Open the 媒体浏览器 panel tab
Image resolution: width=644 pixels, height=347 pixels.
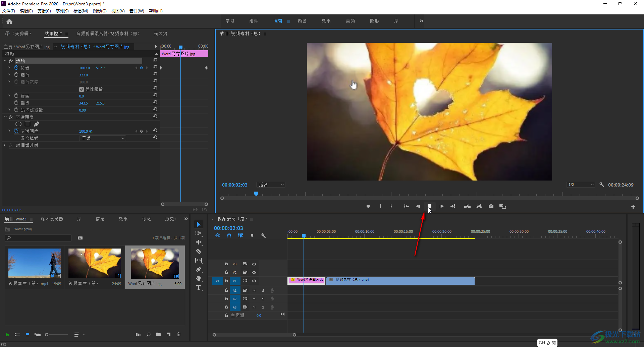(x=52, y=219)
